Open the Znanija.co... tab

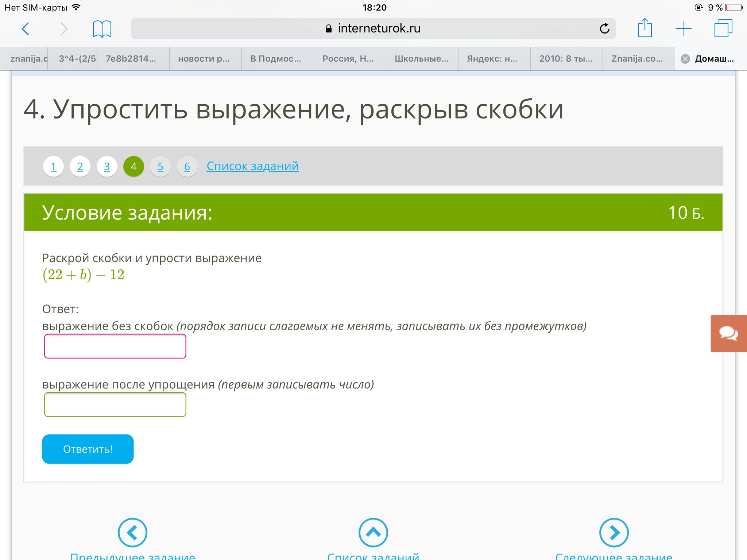(637, 59)
